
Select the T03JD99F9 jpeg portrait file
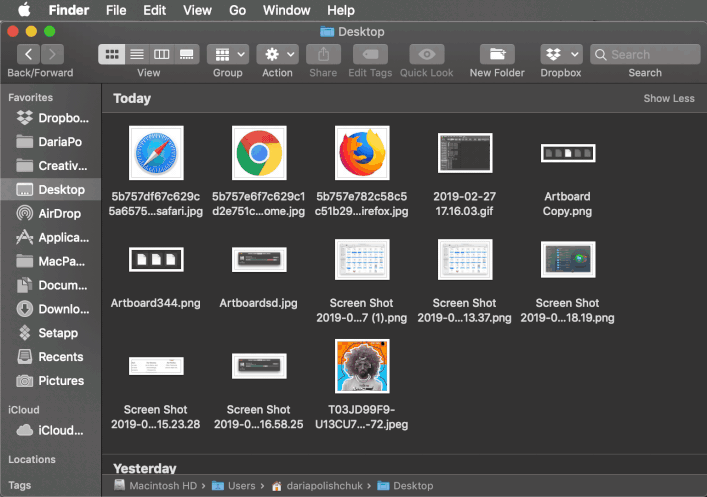tap(362, 366)
